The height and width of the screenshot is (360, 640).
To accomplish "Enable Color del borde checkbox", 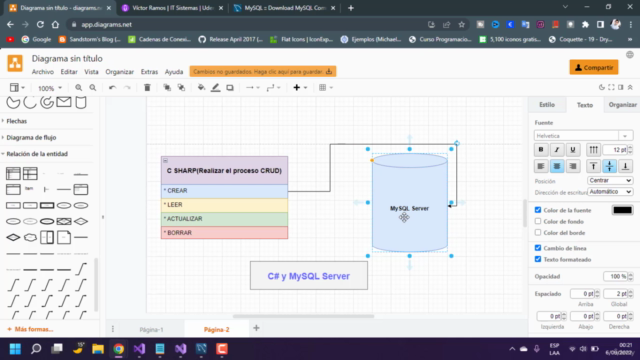I will click(x=538, y=233).
